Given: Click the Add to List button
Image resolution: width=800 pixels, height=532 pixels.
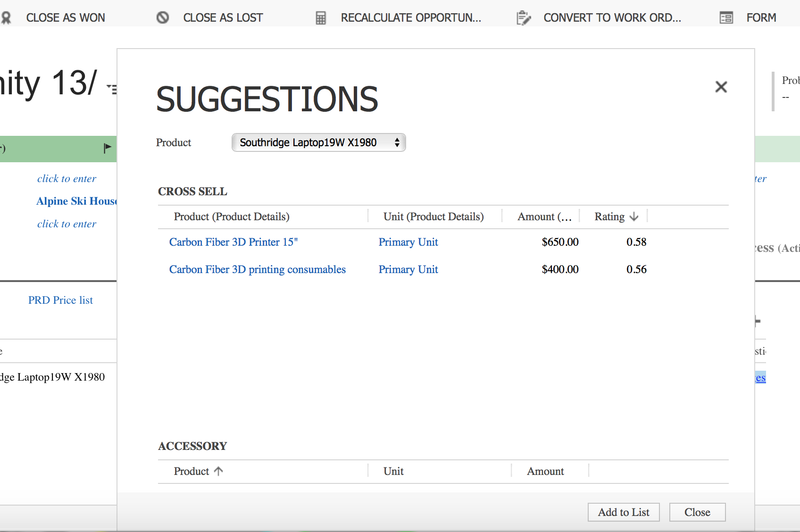Looking at the screenshot, I should 623,512.
